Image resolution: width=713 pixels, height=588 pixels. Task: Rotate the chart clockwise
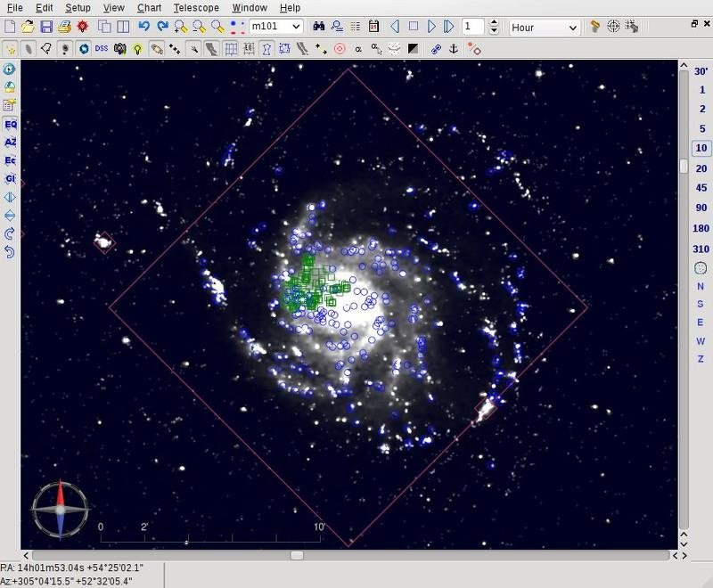pos(8,234)
